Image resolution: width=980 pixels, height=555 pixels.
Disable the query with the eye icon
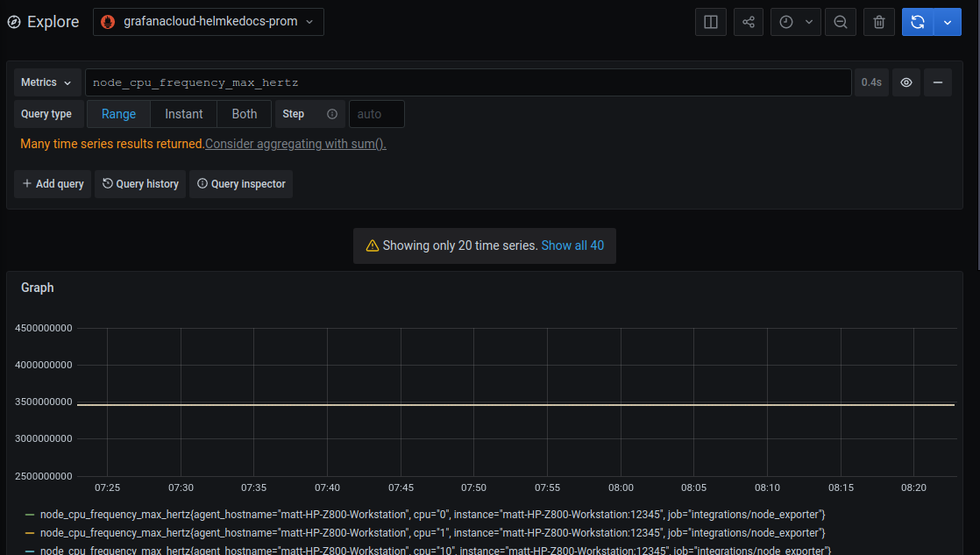tap(905, 82)
